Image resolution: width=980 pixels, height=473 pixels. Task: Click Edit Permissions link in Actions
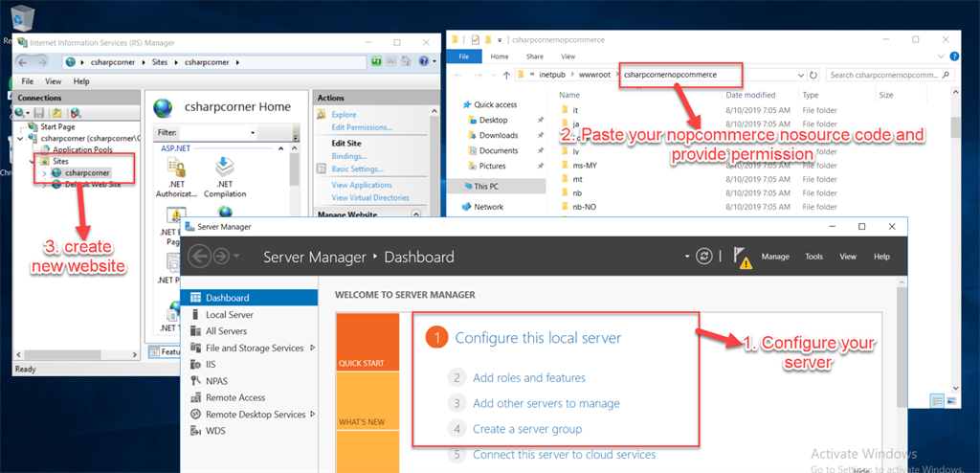coord(362,127)
